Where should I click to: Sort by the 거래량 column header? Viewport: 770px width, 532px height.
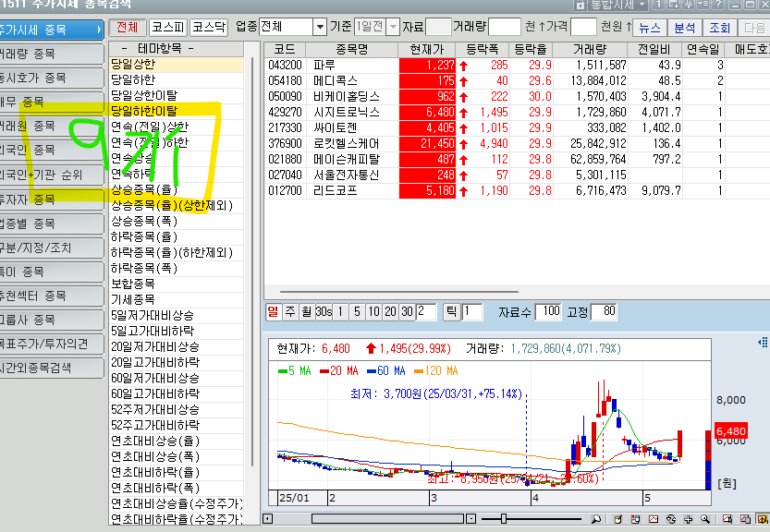(590, 50)
